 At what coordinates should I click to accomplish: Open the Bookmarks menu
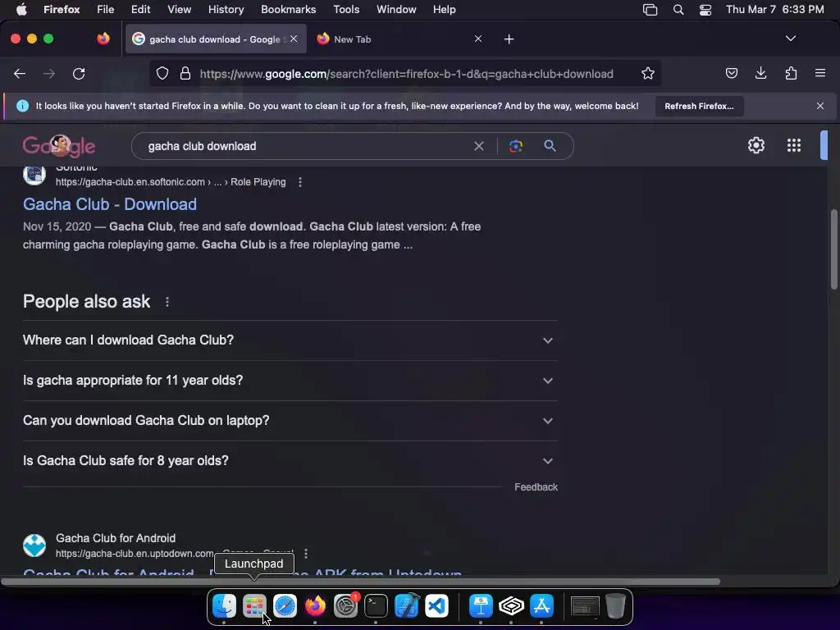(288, 10)
